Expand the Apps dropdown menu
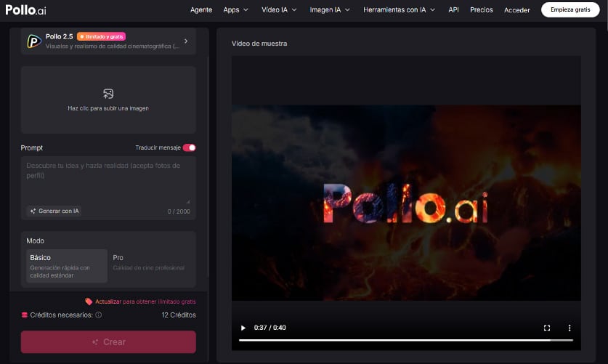The image size is (608, 364). click(235, 10)
